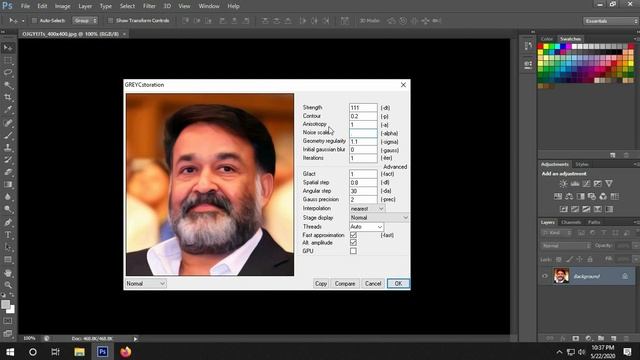Open Photoshop from the Windows taskbar
640x360 pixels.
102,351
